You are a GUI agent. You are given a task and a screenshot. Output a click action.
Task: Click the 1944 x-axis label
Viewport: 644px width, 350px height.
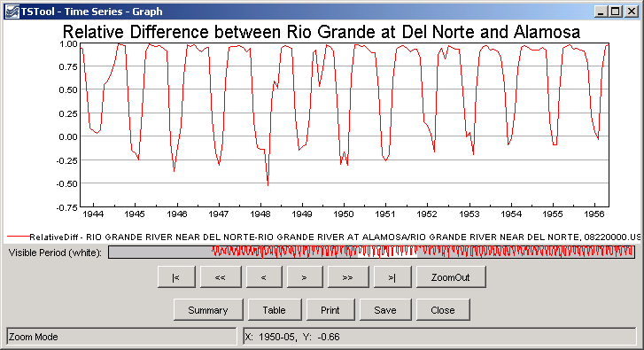click(93, 214)
